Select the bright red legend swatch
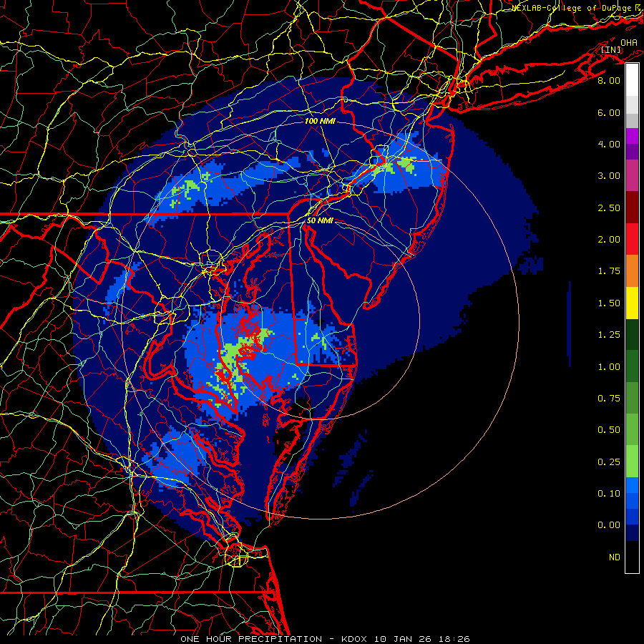 pyautogui.click(x=632, y=239)
